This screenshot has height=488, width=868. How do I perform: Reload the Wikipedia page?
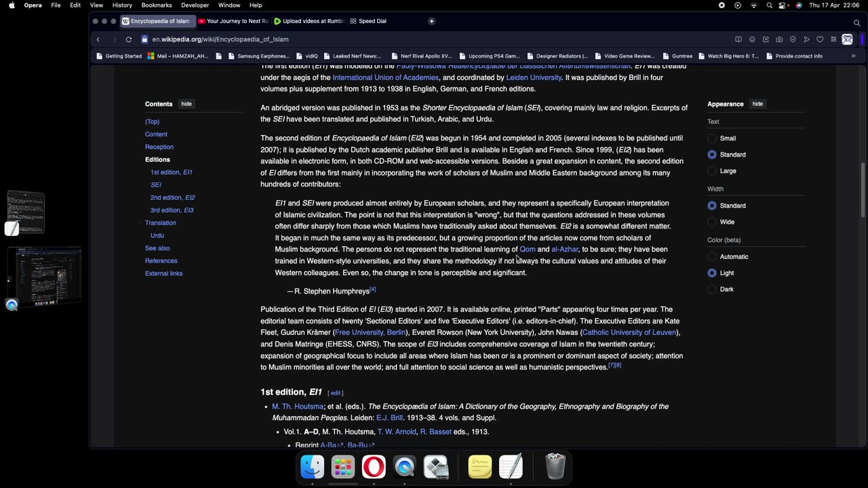point(128,39)
